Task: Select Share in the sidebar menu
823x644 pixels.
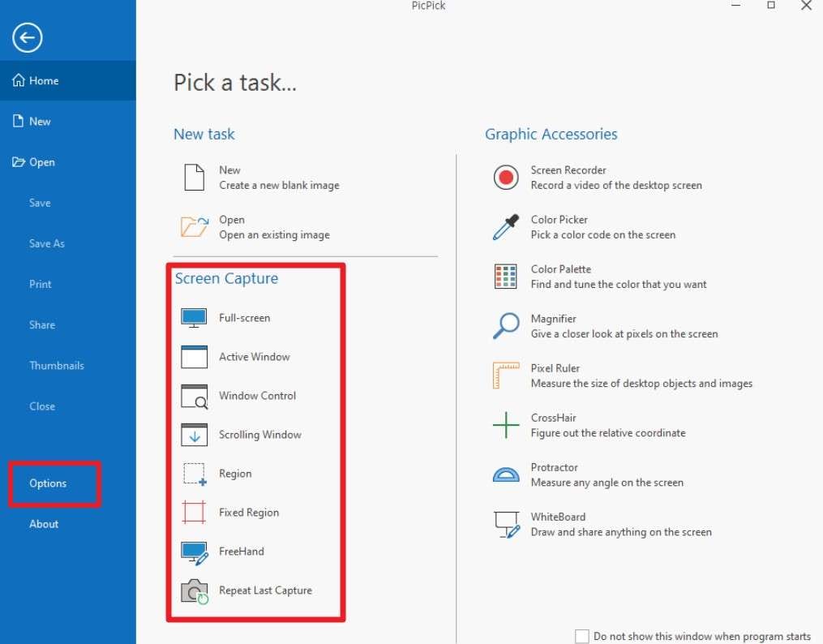Action: [68, 325]
